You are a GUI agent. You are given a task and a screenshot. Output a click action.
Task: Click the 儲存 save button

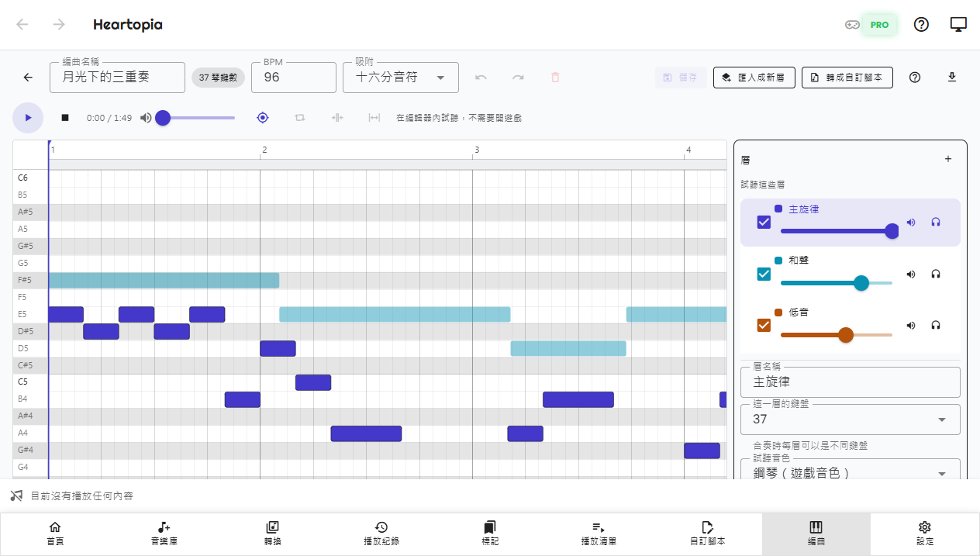click(x=681, y=78)
